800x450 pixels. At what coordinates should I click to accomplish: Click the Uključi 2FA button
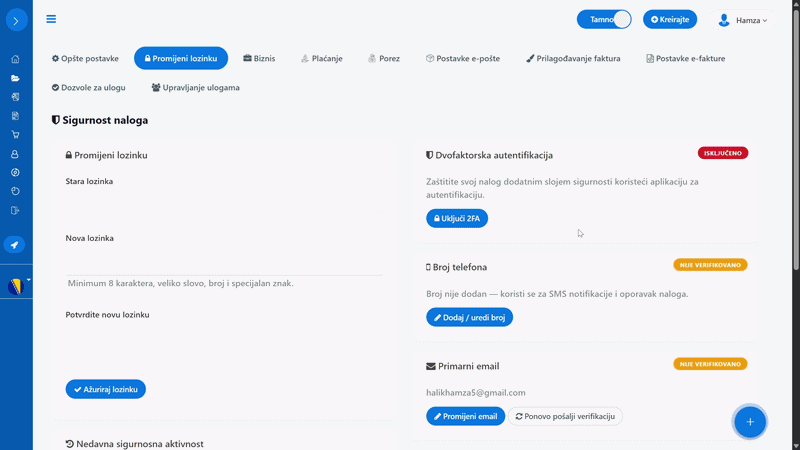coord(457,218)
